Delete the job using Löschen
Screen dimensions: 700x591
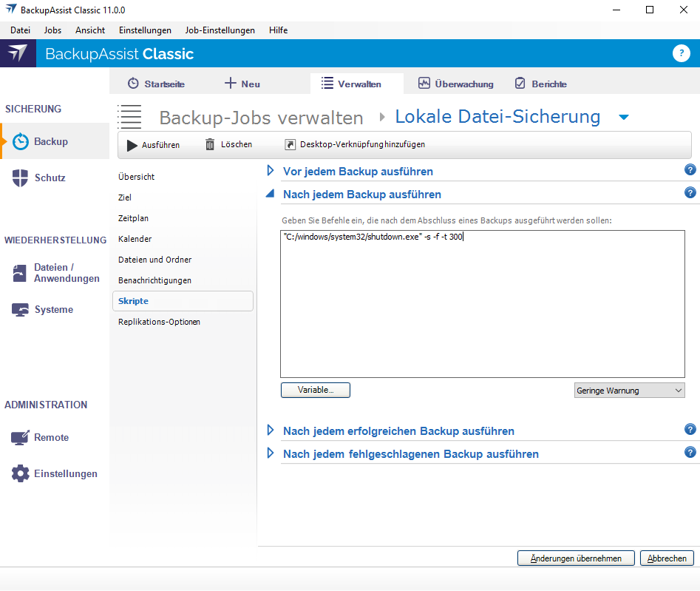[x=228, y=145]
